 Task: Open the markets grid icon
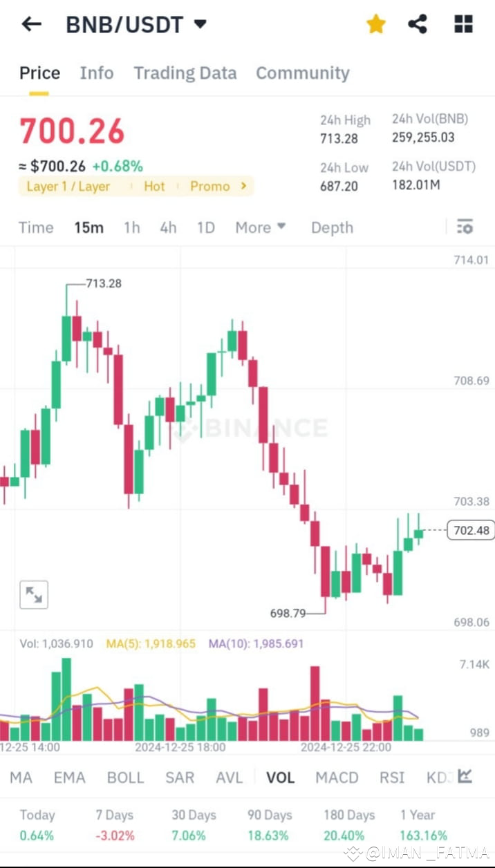[462, 23]
